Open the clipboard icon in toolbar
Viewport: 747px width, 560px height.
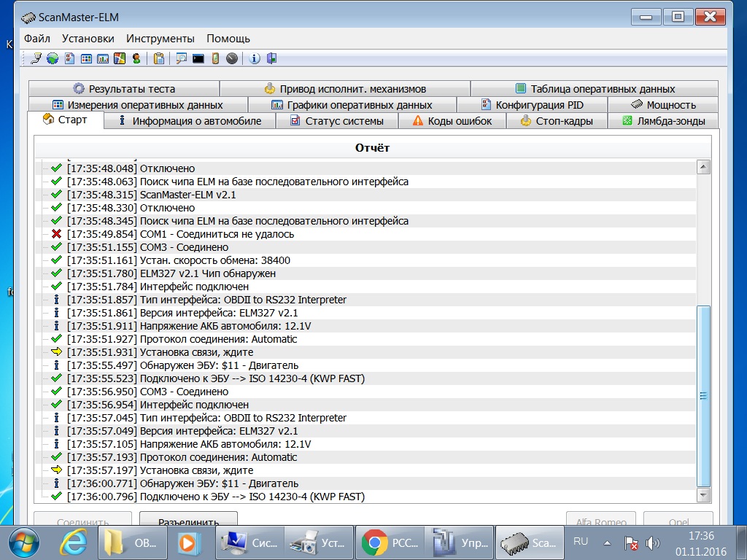[159, 58]
